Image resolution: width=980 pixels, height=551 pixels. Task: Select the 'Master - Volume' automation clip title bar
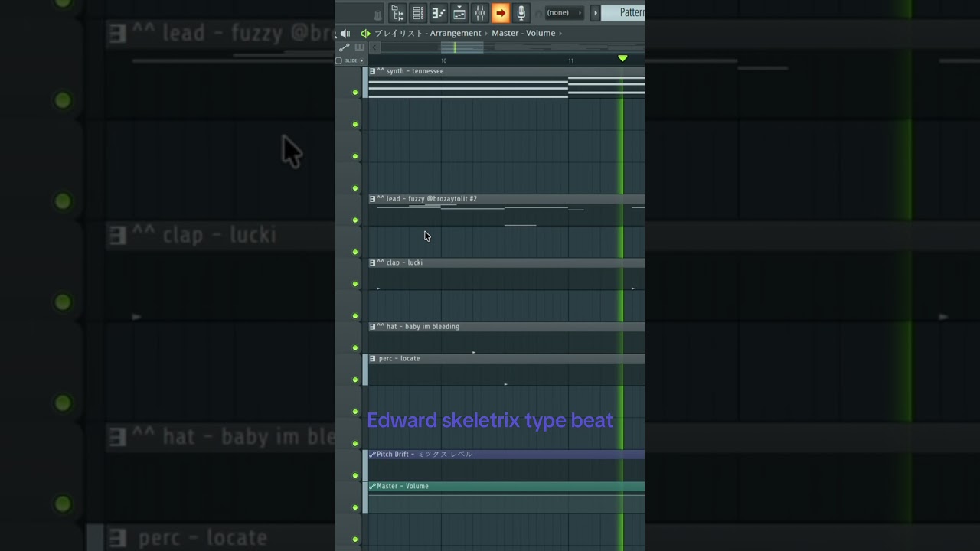click(506, 486)
